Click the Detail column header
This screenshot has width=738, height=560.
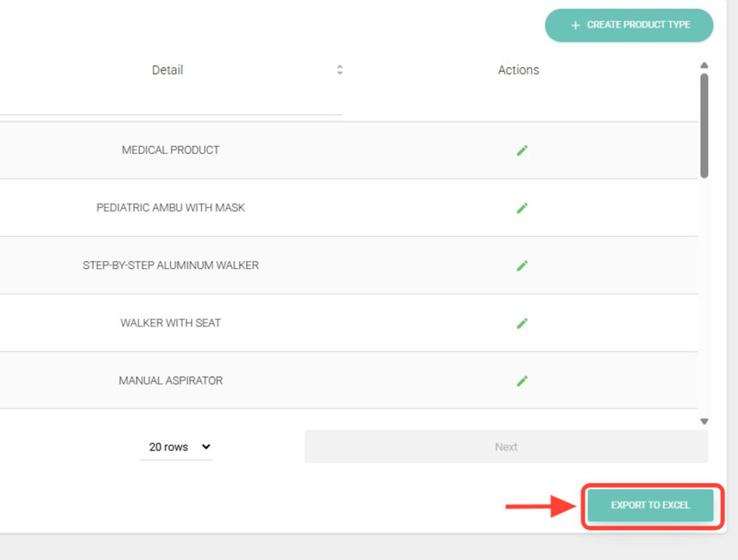click(x=167, y=70)
